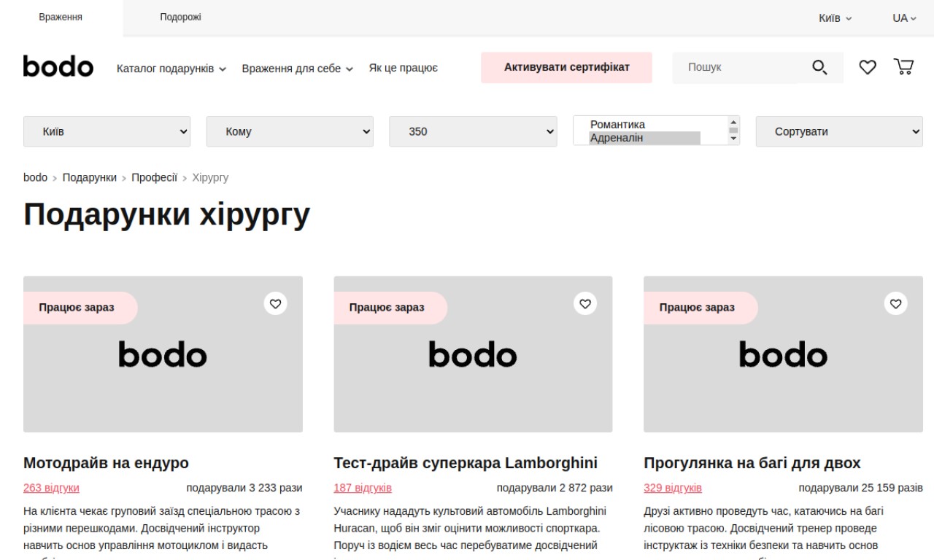Favorite the Мотодрайв на ендуро card heart
Viewport: 934px width, 560px height.
(x=275, y=303)
